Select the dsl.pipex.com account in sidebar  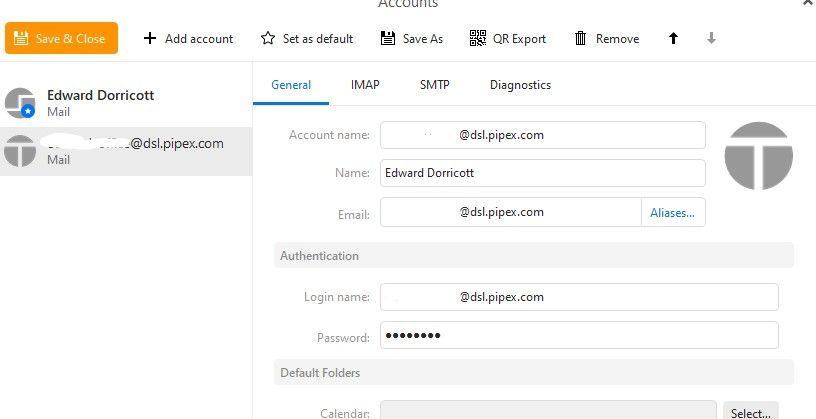tap(126, 151)
